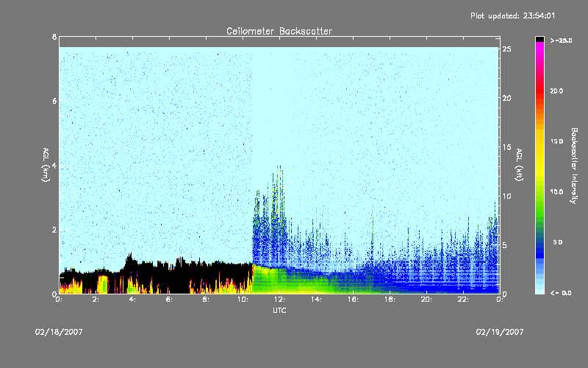Image resolution: width=588 pixels, height=368 pixels.
Task: Click the '6:' hour tick on x-axis
Action: pos(169,300)
